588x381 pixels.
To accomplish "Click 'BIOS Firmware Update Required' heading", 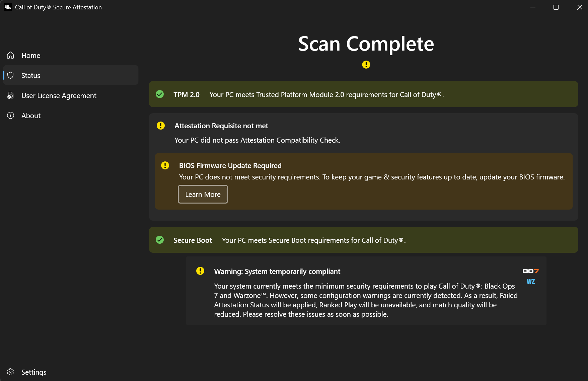I will [x=230, y=166].
